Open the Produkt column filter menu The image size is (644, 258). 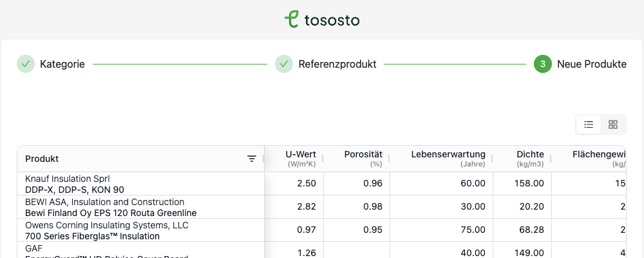pyautogui.click(x=252, y=159)
